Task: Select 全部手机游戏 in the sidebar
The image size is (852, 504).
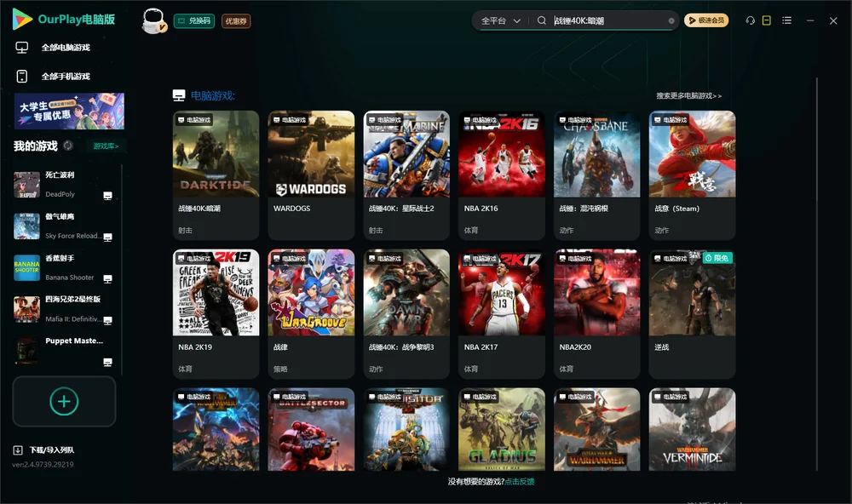Action: click(x=53, y=76)
